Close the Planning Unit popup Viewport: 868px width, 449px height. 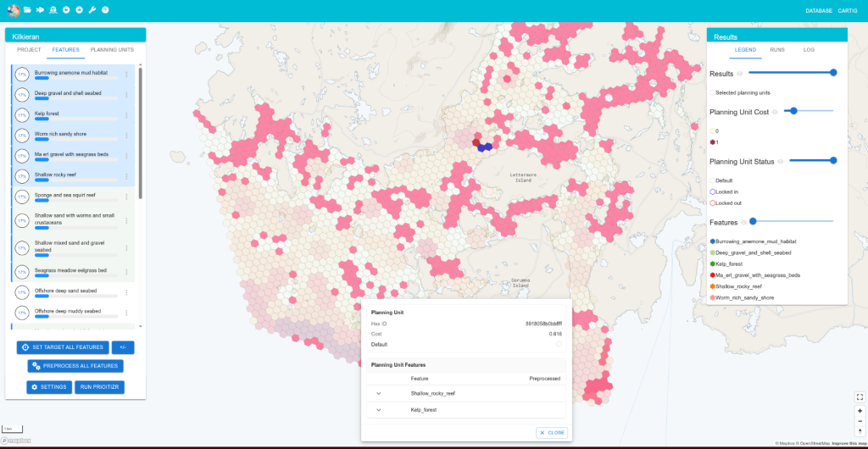[x=551, y=432]
